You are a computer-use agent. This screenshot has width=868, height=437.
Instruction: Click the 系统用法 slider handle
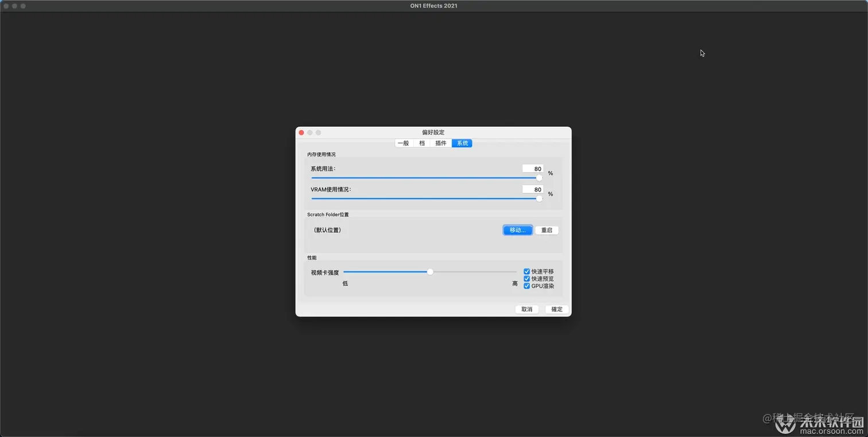(x=539, y=178)
